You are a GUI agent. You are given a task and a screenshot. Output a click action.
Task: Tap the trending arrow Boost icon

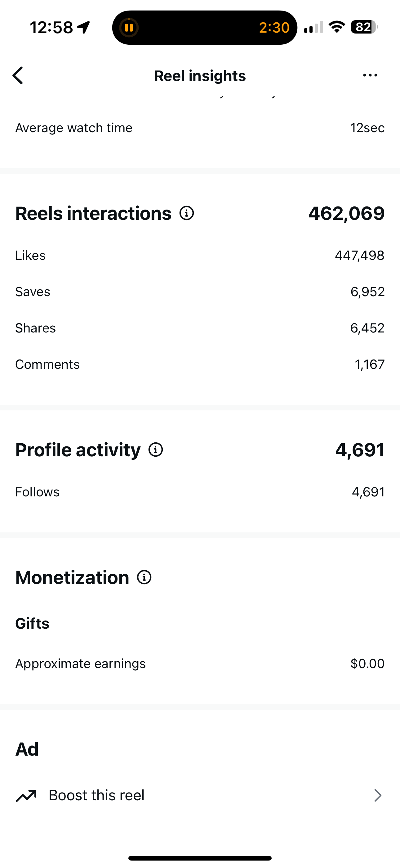(x=26, y=796)
